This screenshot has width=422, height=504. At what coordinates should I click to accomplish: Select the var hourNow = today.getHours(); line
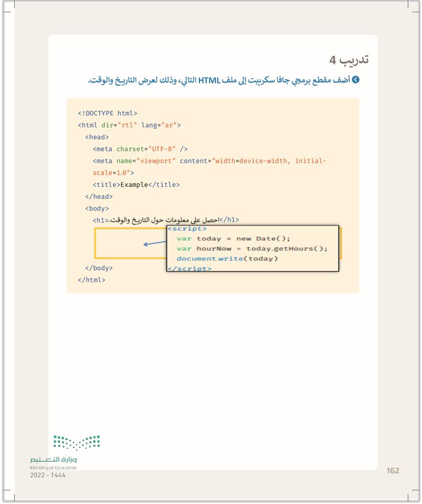pyautogui.click(x=252, y=249)
